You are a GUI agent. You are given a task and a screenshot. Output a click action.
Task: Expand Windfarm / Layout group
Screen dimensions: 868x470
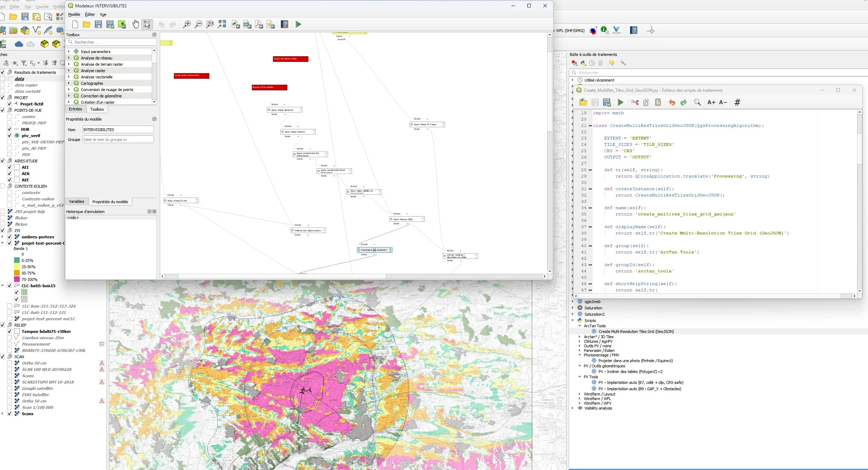[x=580, y=394]
